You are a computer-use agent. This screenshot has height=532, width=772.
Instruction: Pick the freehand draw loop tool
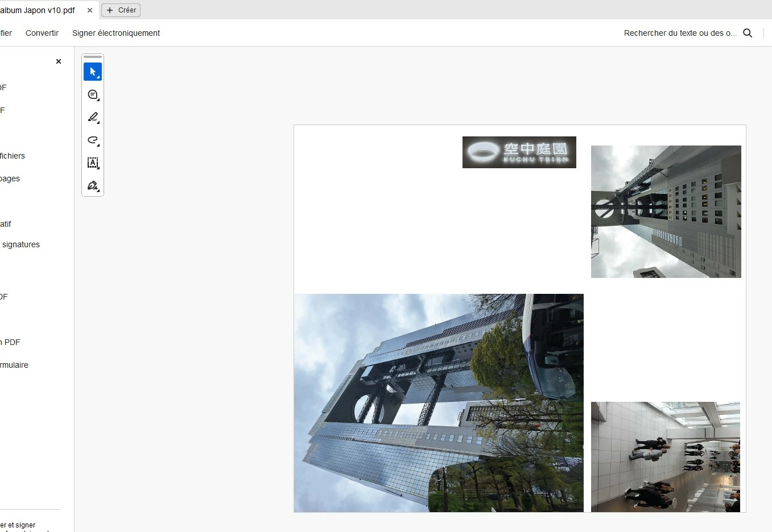pyautogui.click(x=93, y=140)
